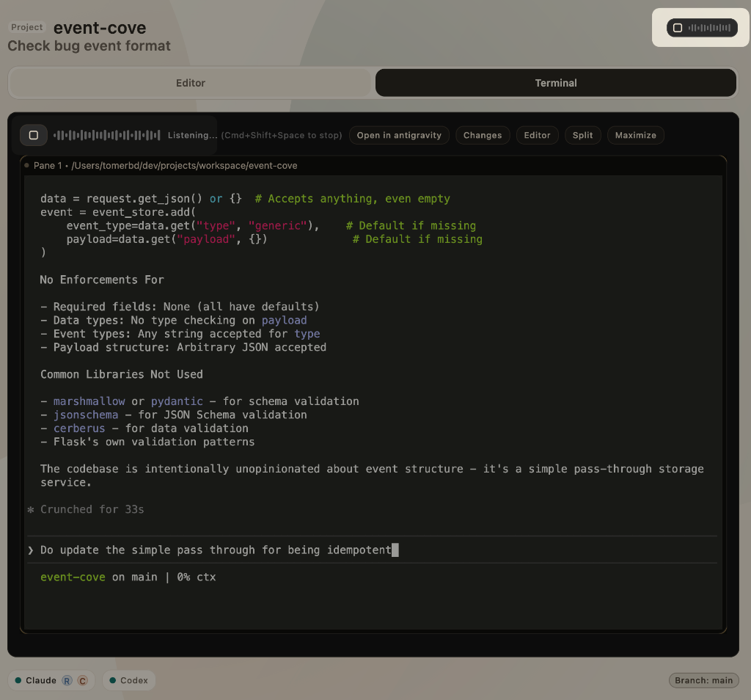This screenshot has width=751, height=700.
Task: Click the Editor button in the terminal toolbar
Action: (537, 135)
